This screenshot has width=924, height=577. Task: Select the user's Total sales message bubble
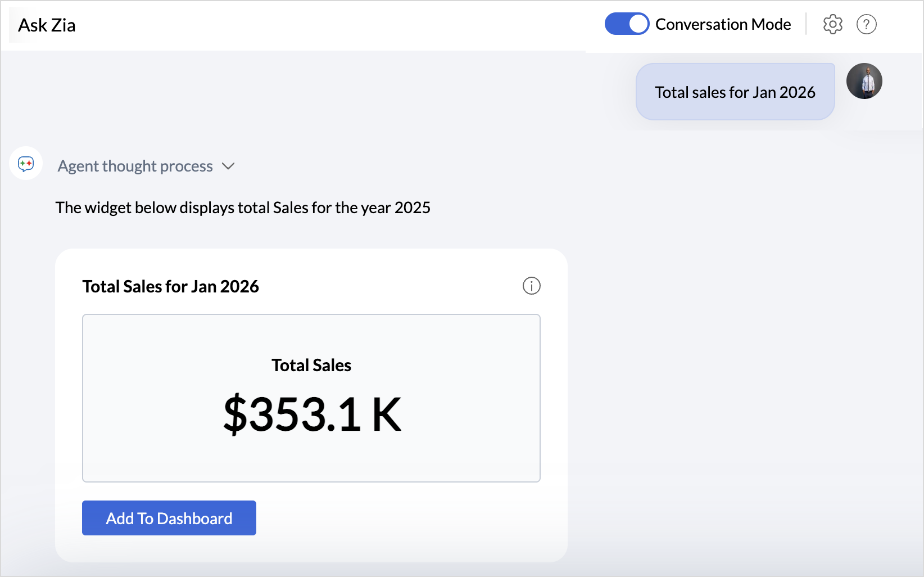735,92
